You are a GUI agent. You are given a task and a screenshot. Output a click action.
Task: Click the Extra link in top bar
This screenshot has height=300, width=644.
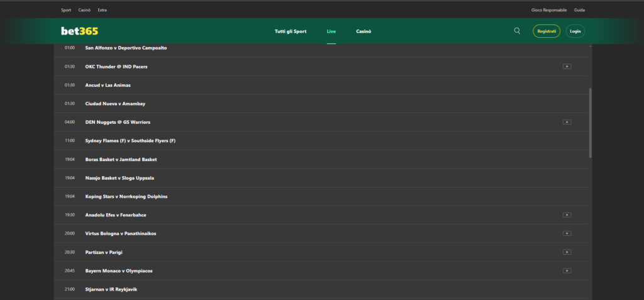point(103,10)
